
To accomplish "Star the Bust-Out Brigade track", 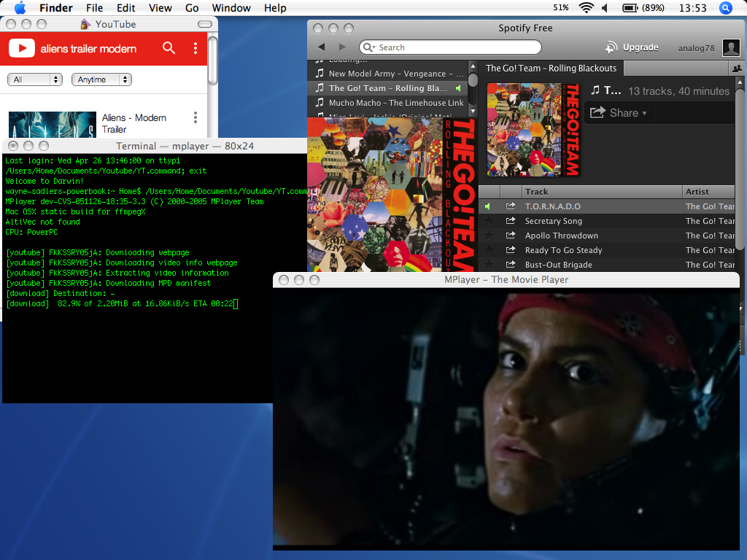I will pos(489,264).
